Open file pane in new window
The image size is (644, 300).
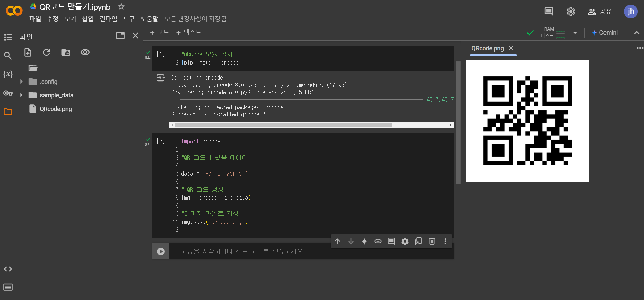pyautogui.click(x=120, y=36)
